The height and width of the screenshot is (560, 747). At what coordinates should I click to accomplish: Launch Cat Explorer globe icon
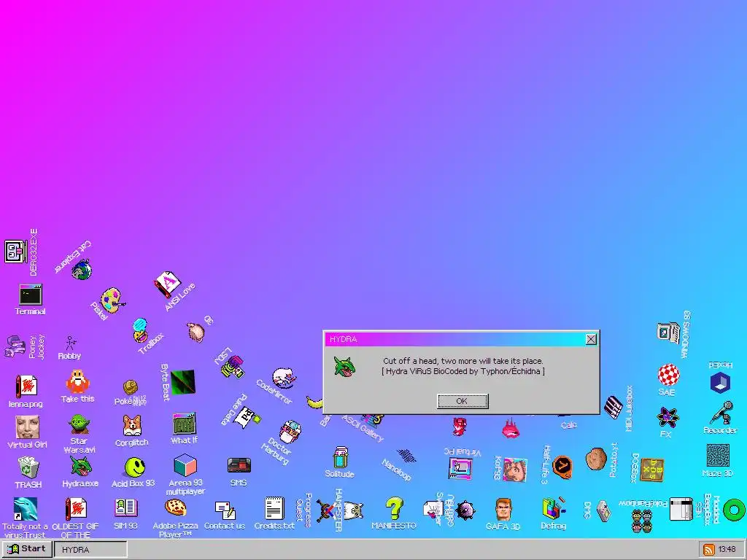82,270
